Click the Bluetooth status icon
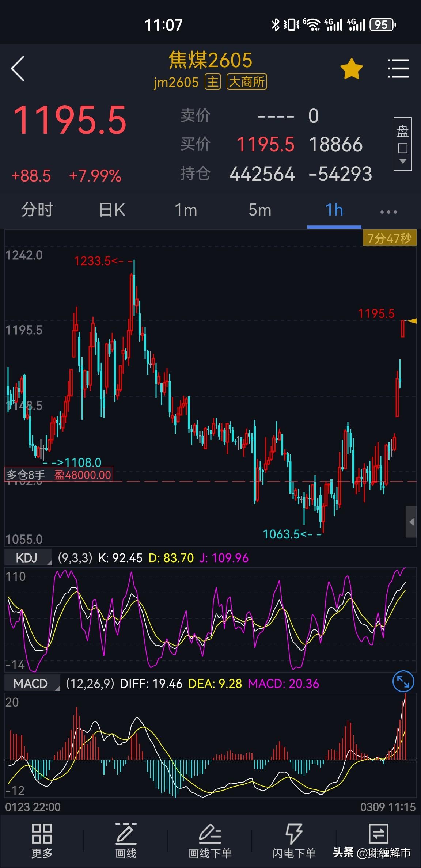 tap(275, 25)
